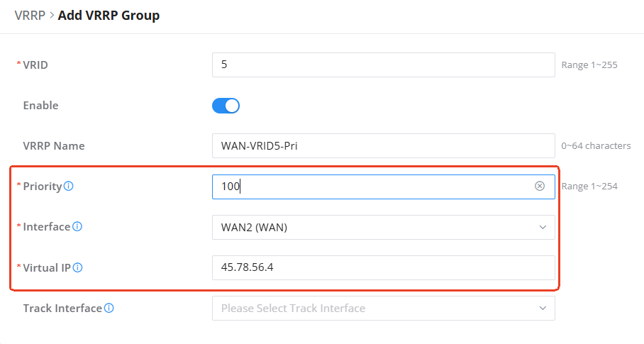Expand the Track Interface dropdown
Image resolution: width=644 pixels, height=344 pixels.
pos(384,309)
